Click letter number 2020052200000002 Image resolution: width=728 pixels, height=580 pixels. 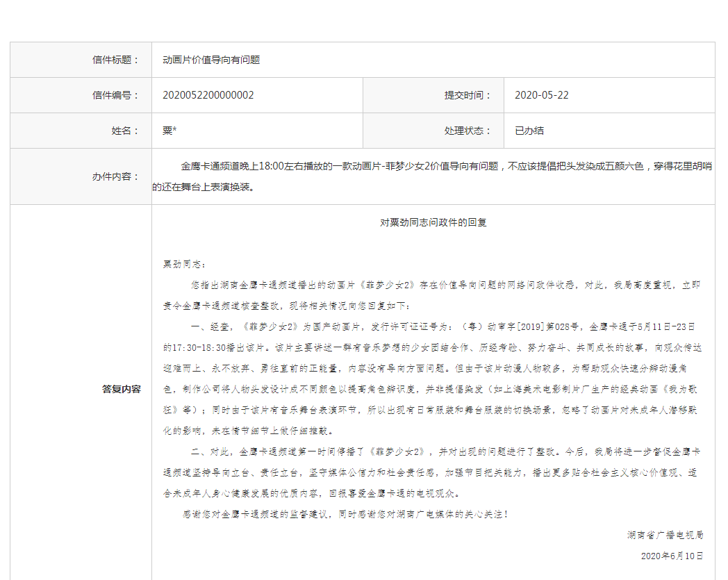(x=208, y=95)
